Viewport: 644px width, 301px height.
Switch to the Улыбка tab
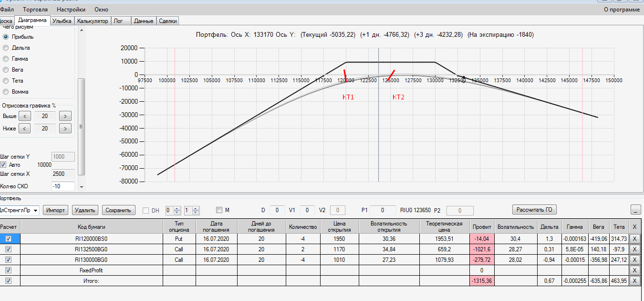tap(62, 21)
